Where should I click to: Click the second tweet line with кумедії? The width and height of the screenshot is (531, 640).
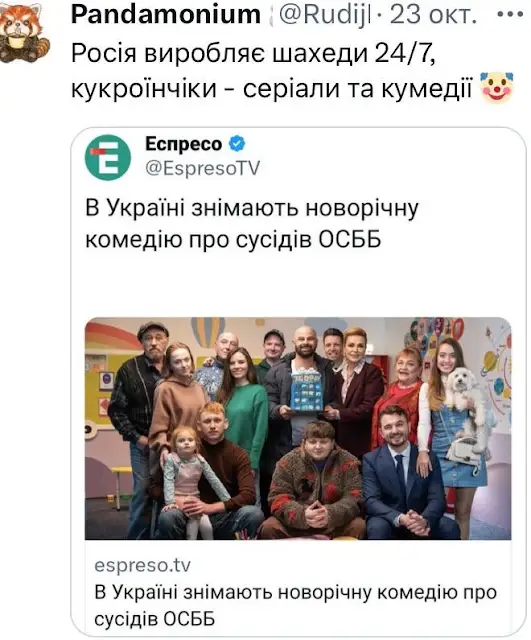click(x=271, y=88)
